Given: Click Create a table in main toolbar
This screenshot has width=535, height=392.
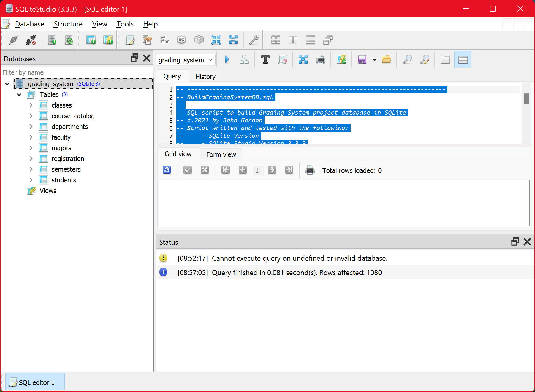Looking at the screenshot, I should (91, 40).
